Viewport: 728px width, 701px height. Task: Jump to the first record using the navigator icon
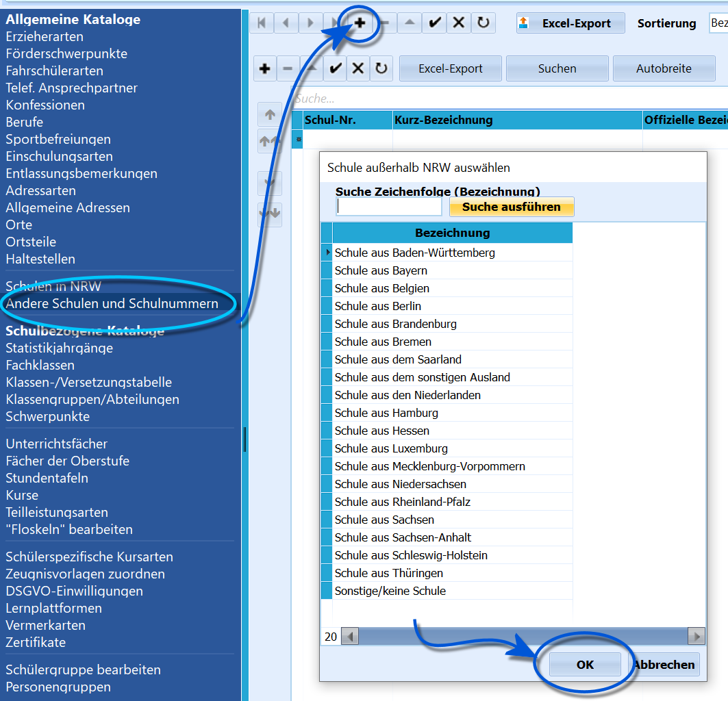262,23
